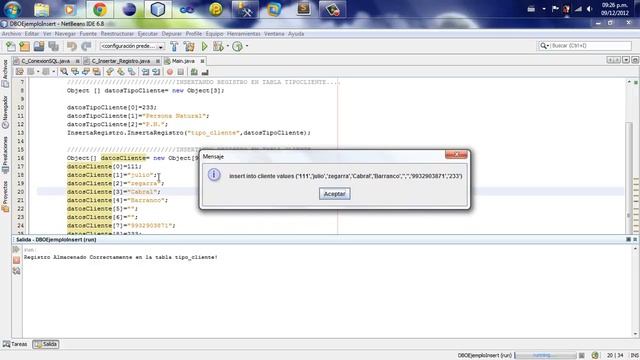Open the Ayuda menu
Viewport: 640px width, 360px height.
tap(296, 34)
